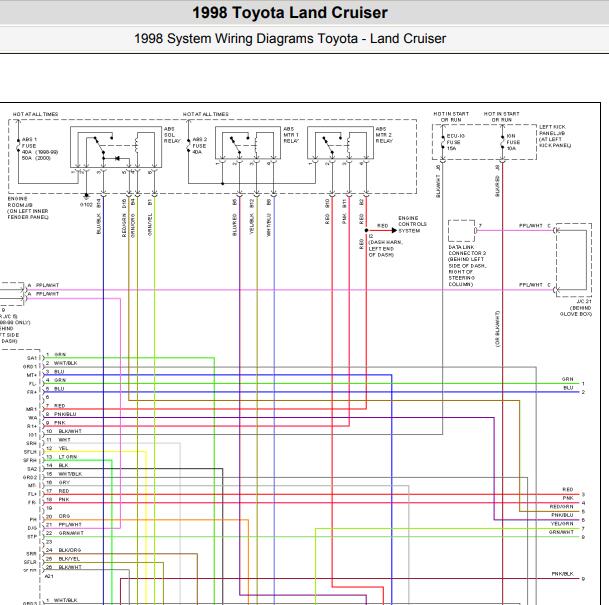The height and width of the screenshot is (605, 609).
Task: Click the 'WA' terminal name
Action: pos(33,418)
